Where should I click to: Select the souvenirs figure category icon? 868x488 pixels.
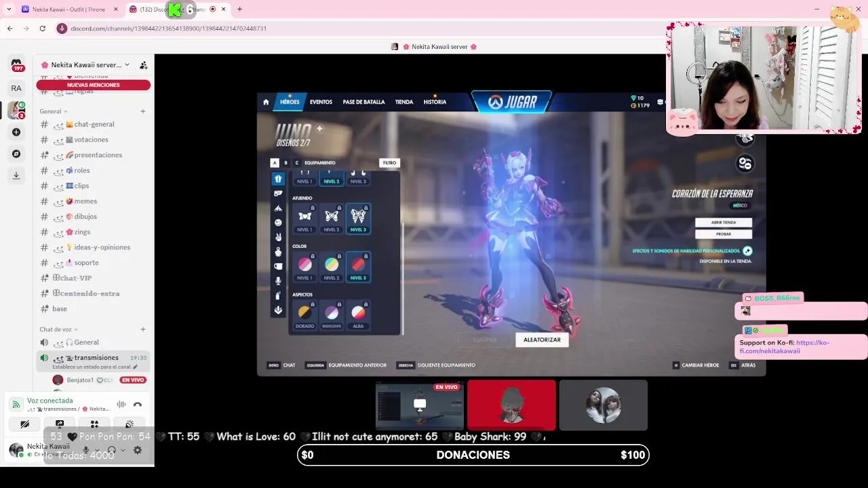click(278, 251)
